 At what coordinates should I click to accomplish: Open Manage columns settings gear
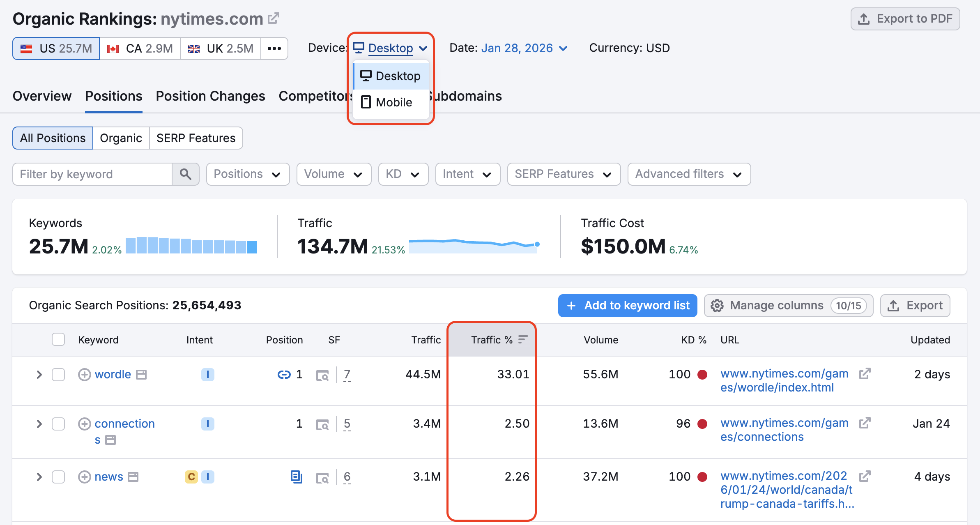(718, 305)
